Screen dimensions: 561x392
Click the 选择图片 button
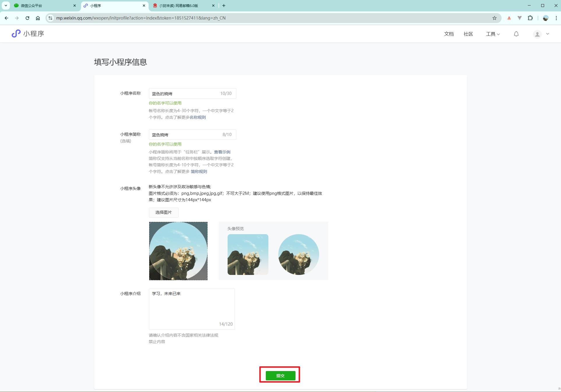163,212
